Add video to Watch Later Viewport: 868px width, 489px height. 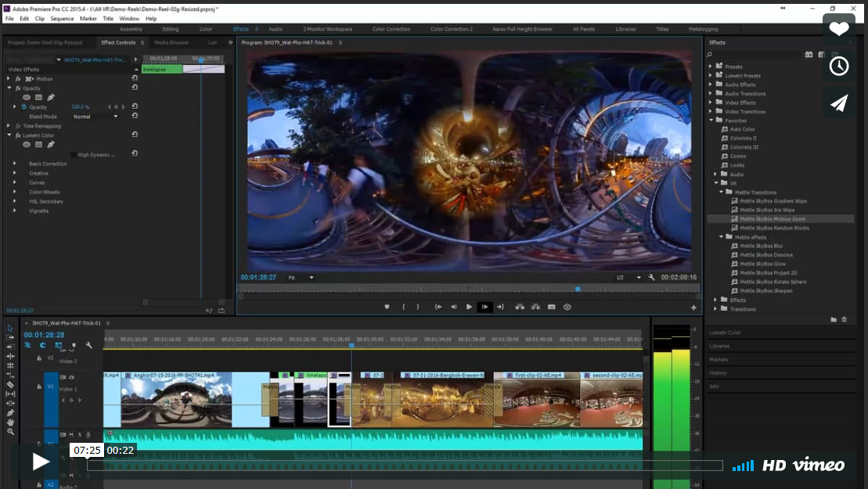point(839,67)
